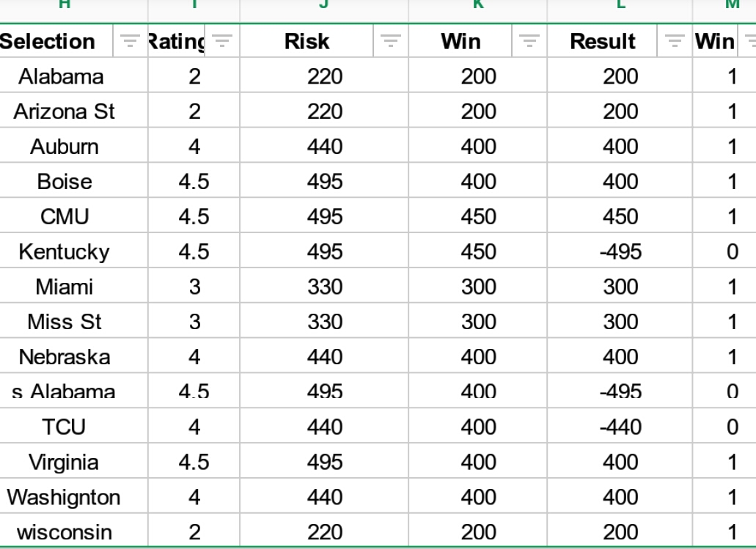Viewport: 756px width, 549px height.
Task: Select the Kentucky cell
Action: 64,251
